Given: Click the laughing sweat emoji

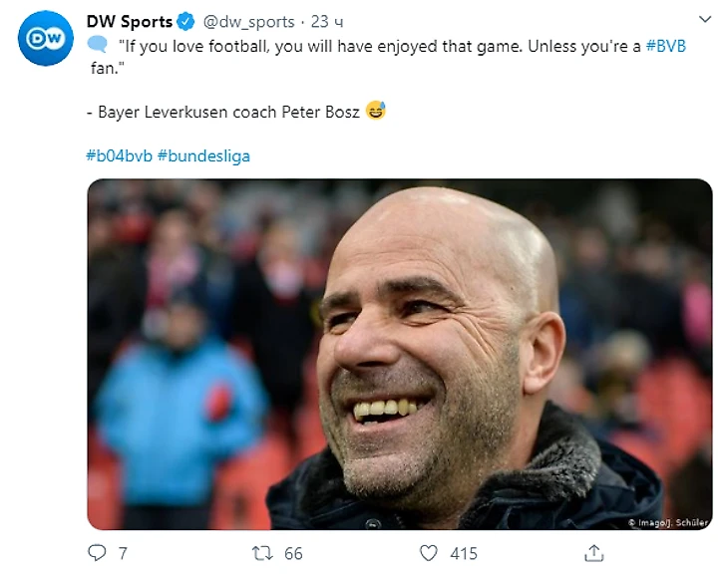Looking at the screenshot, I should (x=375, y=112).
